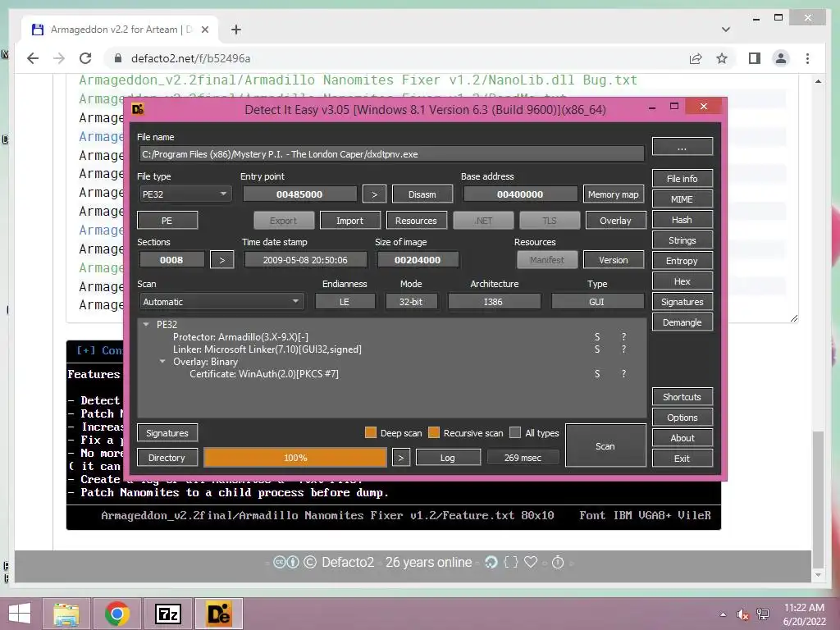840x630 pixels.
Task: Open Chrome from the taskbar
Action: (116, 614)
